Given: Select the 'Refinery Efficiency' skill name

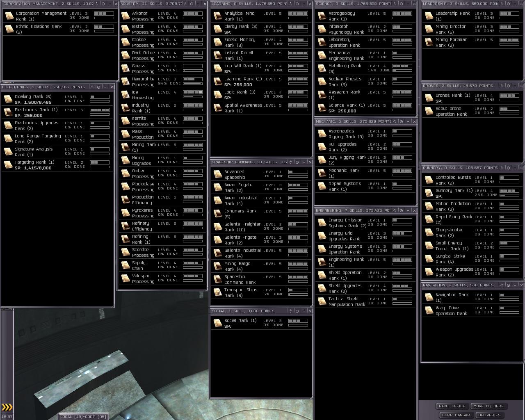Looking at the screenshot, I should tap(142, 226).
